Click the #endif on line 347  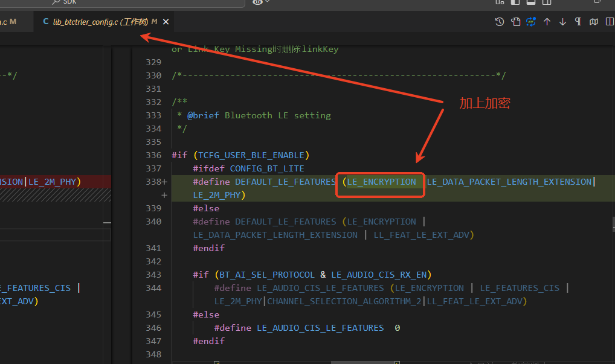(208, 341)
